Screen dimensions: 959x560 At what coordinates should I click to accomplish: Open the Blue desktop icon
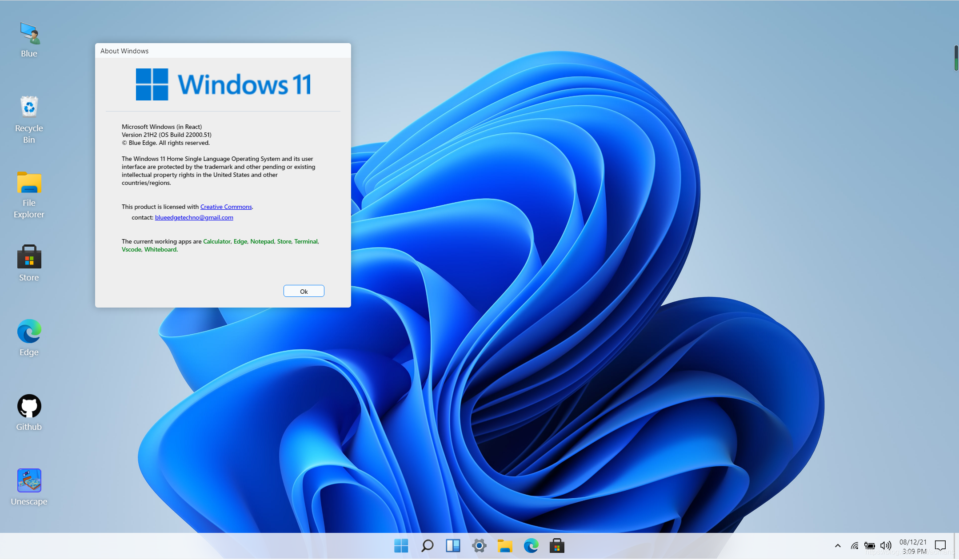pos(29,40)
